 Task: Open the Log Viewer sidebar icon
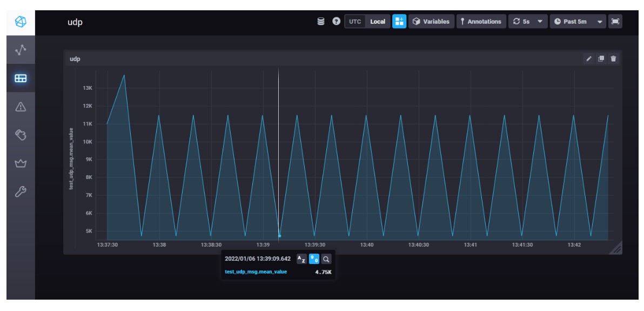(x=21, y=135)
